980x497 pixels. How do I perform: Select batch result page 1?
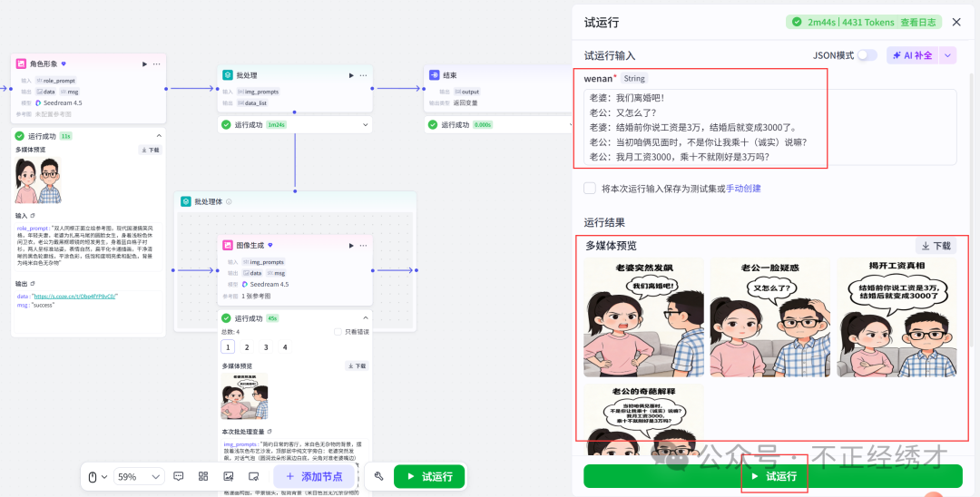(228, 347)
